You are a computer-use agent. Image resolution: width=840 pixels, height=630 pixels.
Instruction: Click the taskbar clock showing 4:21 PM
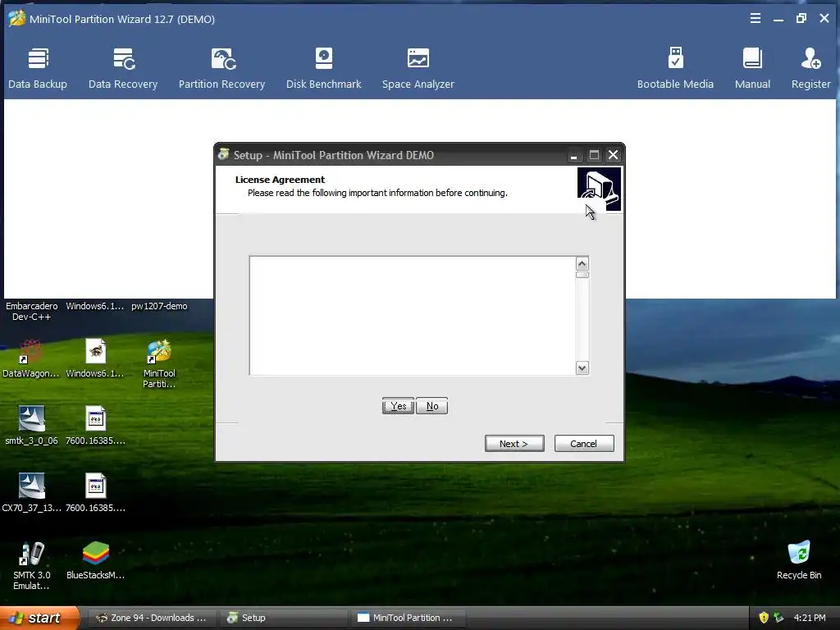tap(810, 618)
